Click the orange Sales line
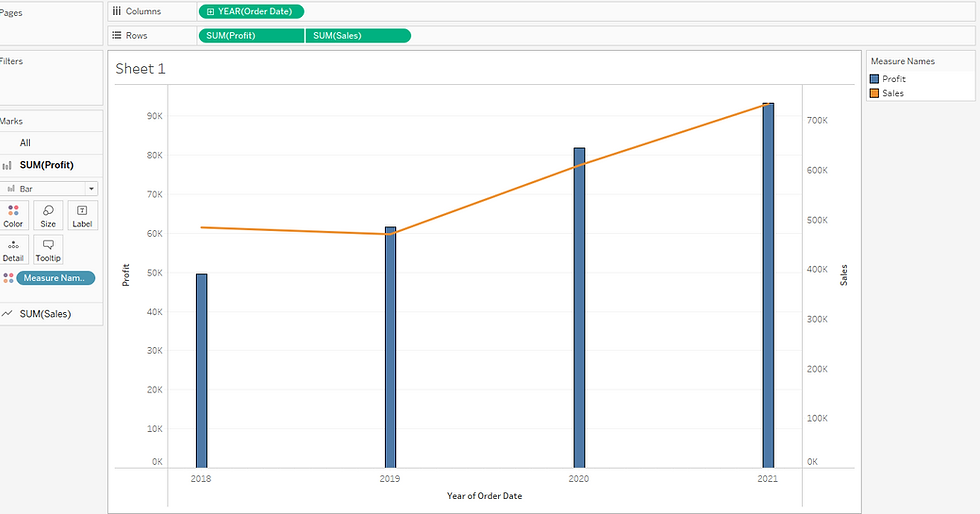Image resolution: width=980 pixels, height=514 pixels. 484,199
